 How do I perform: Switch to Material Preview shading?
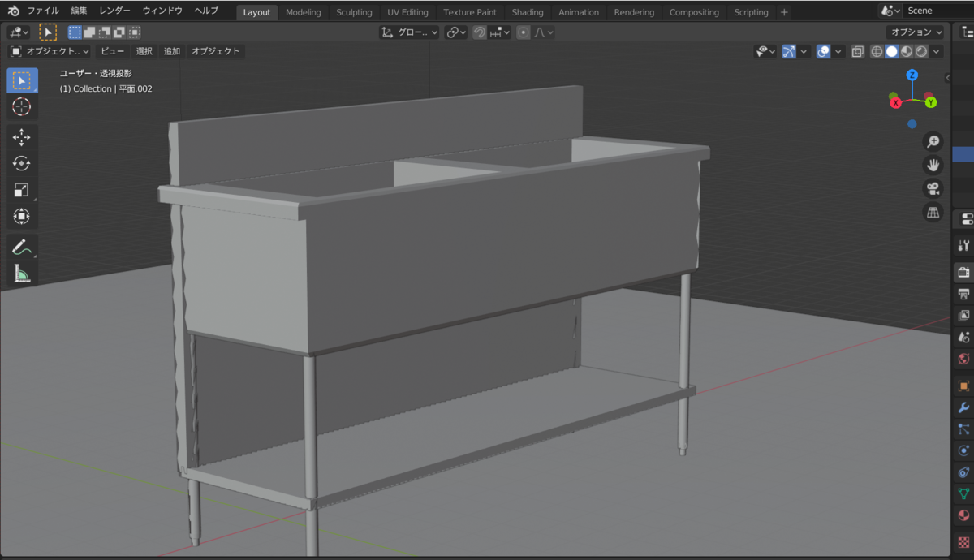907,51
